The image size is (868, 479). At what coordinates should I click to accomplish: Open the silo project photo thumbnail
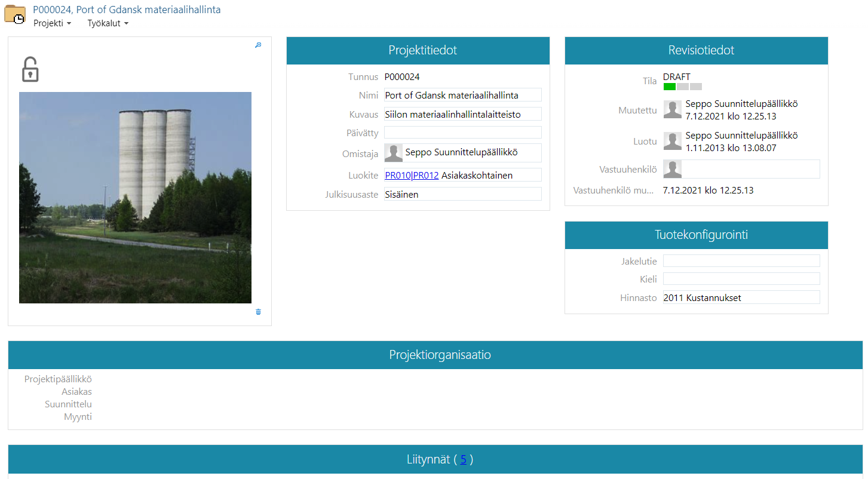[x=135, y=198]
